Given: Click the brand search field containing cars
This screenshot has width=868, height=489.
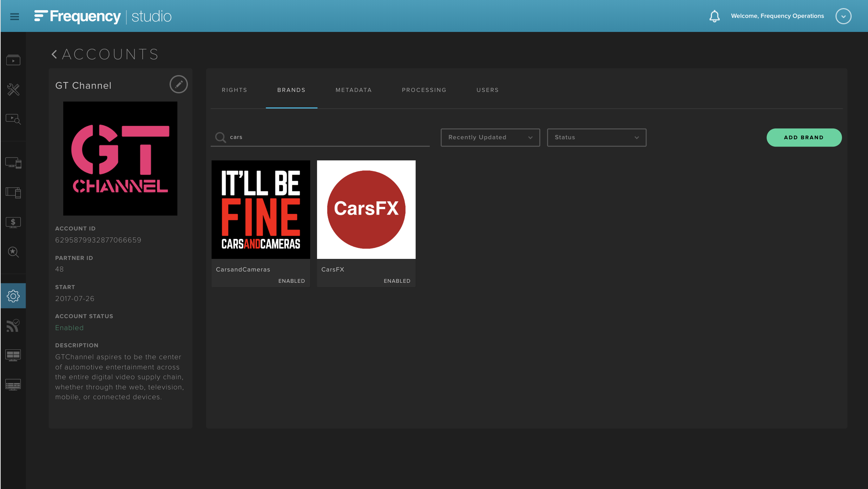Looking at the screenshot, I should pyautogui.click(x=320, y=137).
